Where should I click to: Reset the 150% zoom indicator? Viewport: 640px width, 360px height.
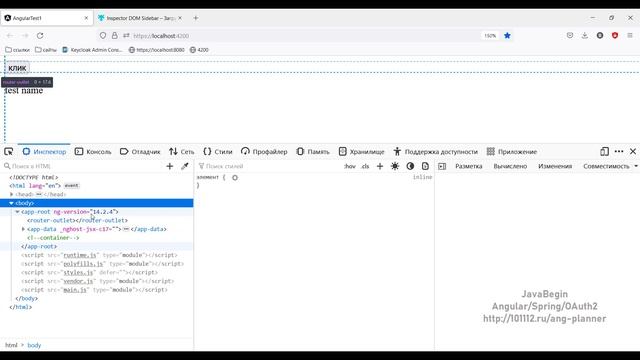pyautogui.click(x=490, y=36)
